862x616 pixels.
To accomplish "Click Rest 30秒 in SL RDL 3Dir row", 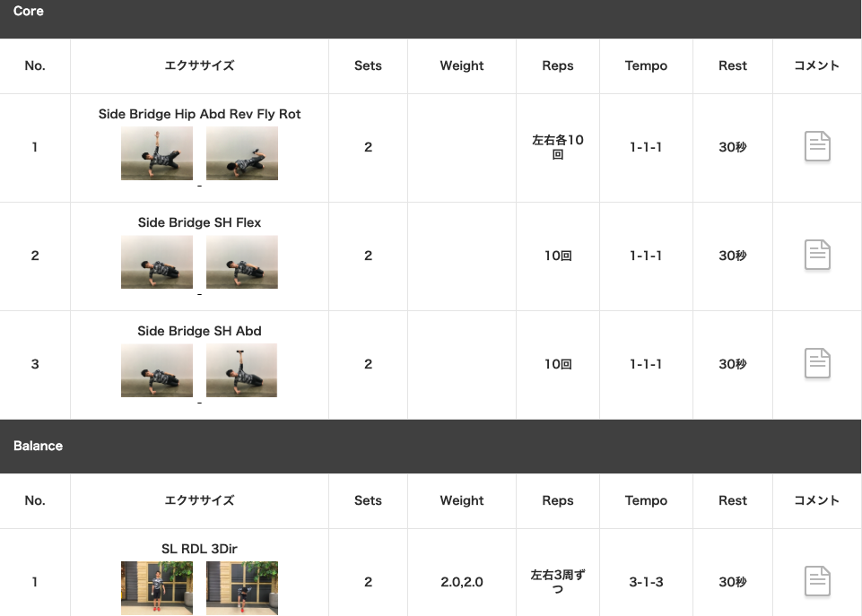I will (x=733, y=582).
